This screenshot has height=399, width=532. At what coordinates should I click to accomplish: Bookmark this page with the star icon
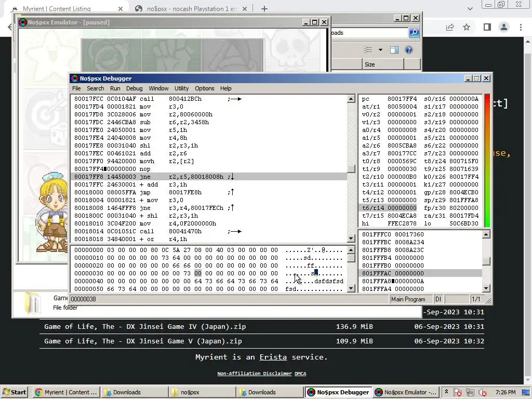(x=467, y=27)
